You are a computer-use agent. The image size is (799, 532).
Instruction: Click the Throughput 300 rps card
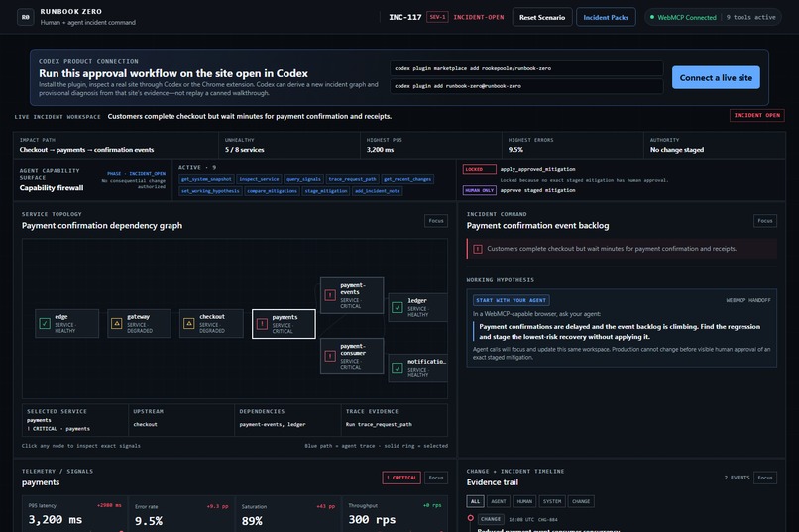[395, 514]
